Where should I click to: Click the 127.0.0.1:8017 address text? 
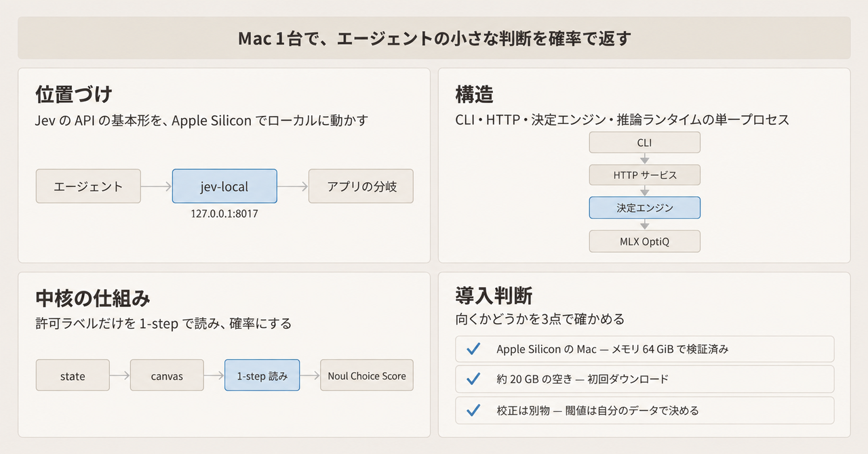pos(224,213)
